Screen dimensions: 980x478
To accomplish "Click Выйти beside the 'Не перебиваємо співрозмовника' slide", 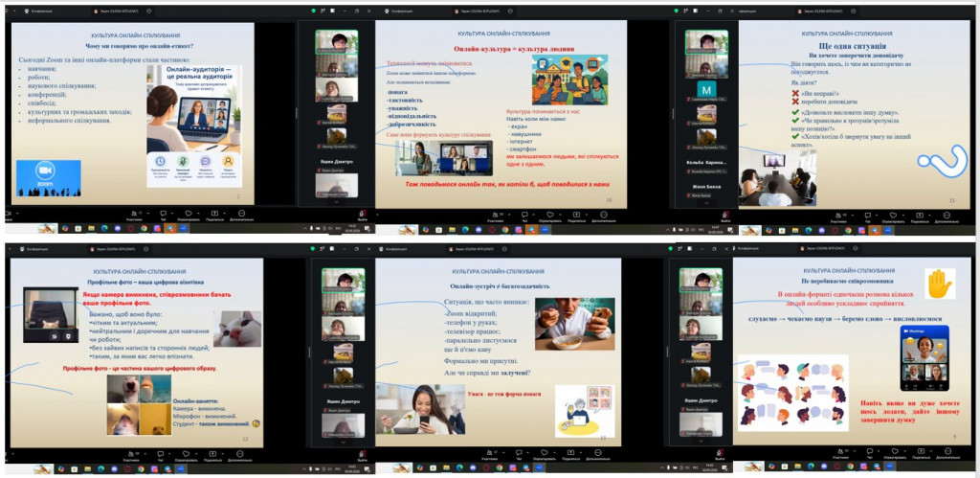I will point(720,455).
